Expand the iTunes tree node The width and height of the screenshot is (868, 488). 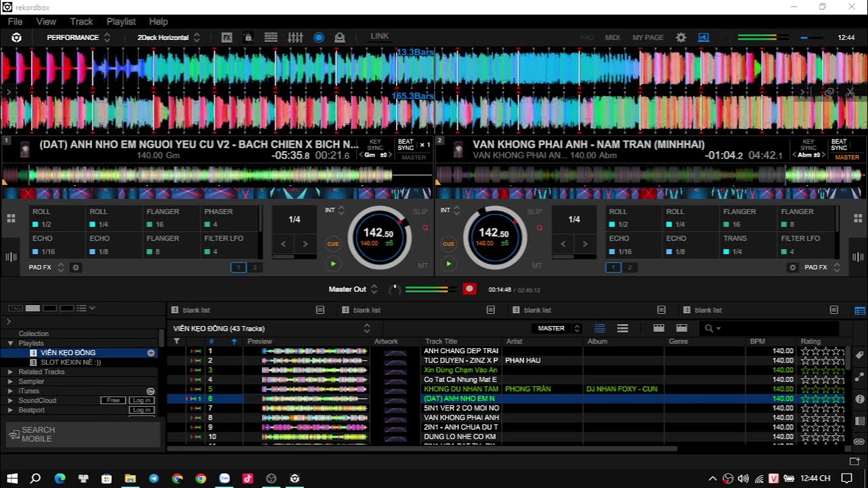(10, 391)
